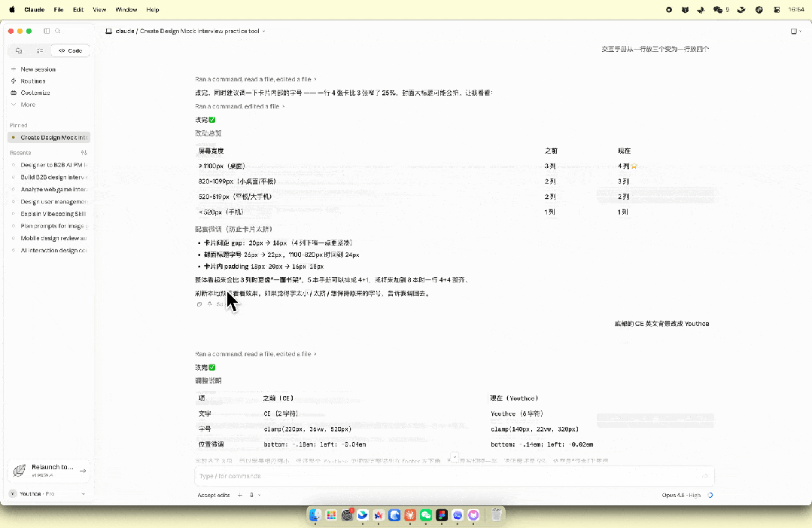Click the thumbs icon under the response

(210, 304)
